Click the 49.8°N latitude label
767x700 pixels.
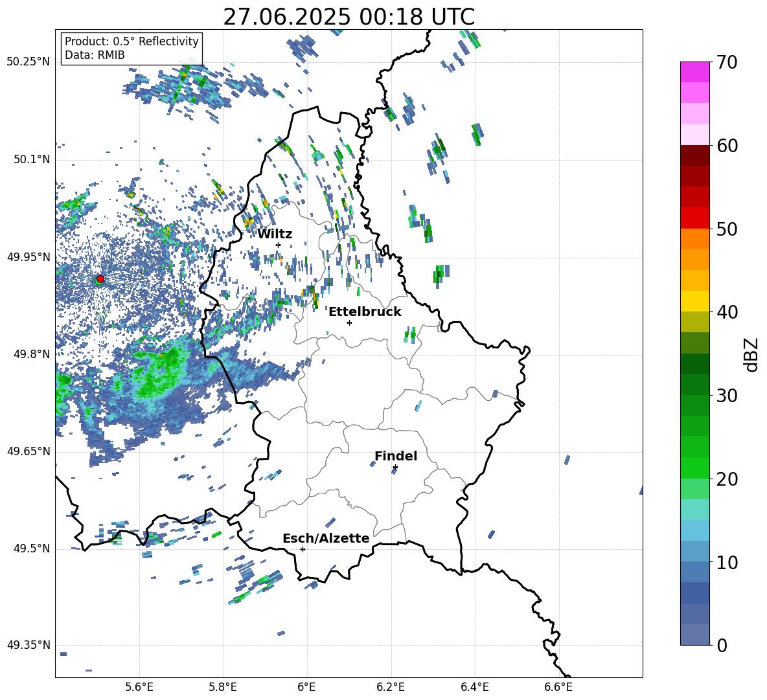(32, 354)
